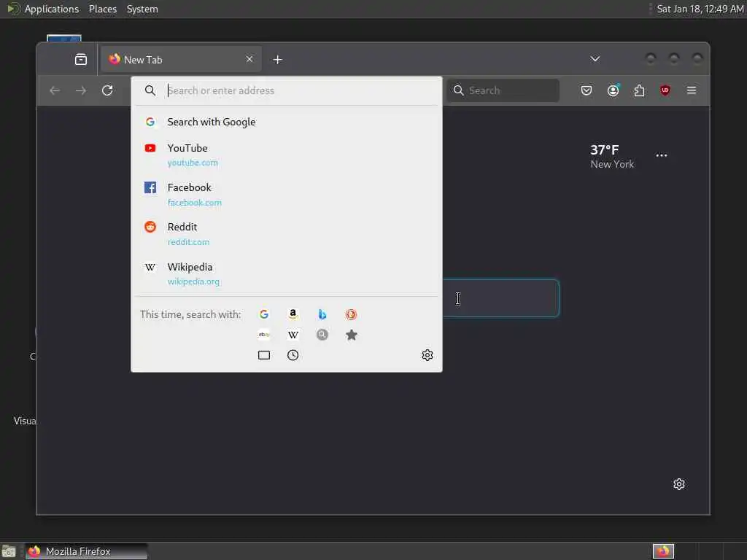The width and height of the screenshot is (747, 560).
Task: Search this time with Amazon icon
Action: point(293,314)
